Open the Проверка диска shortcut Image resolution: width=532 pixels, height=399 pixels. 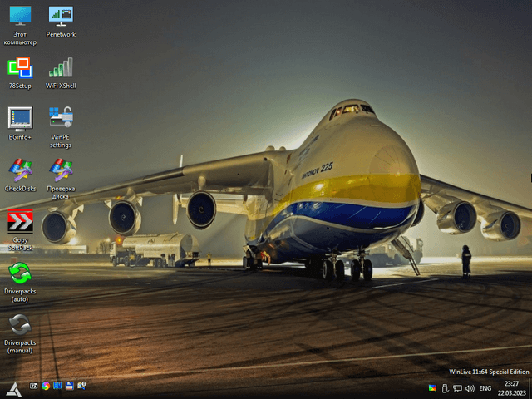coord(61,170)
